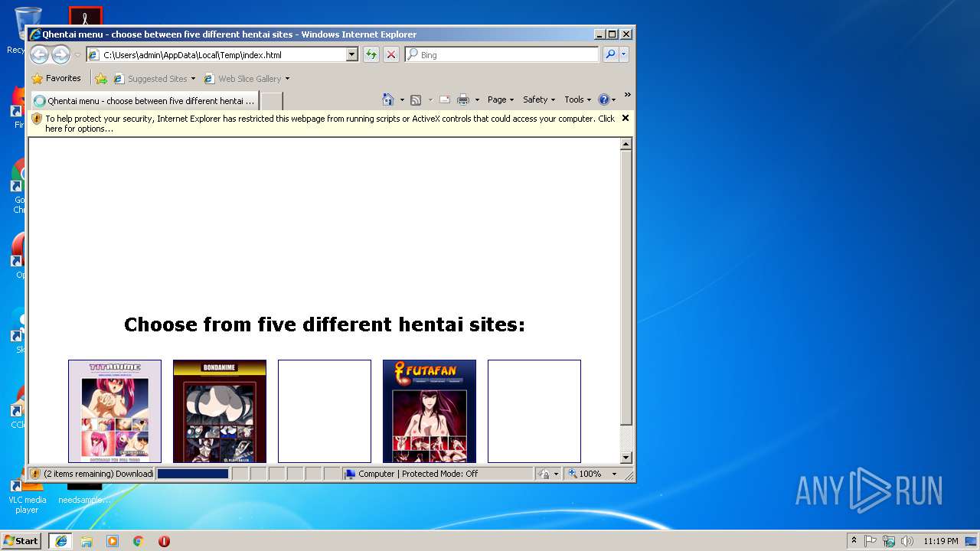Open the RSS feeds icon
980x551 pixels.
pos(416,99)
